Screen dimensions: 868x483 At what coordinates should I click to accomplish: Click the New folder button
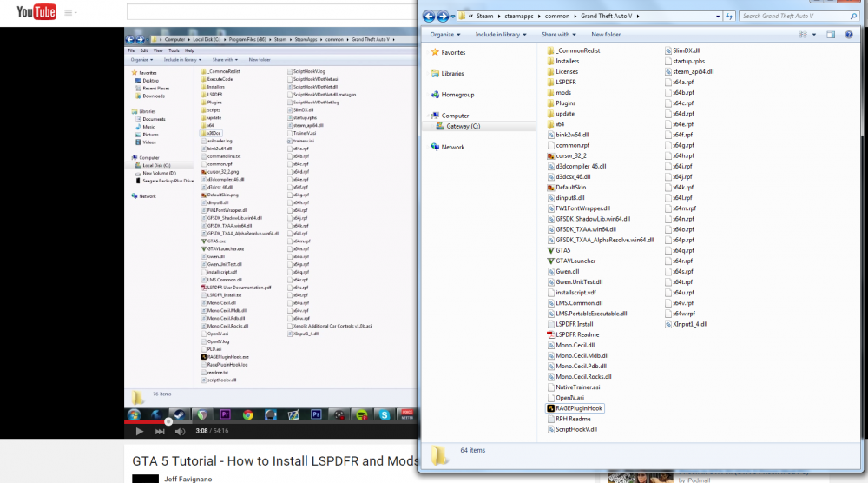606,35
